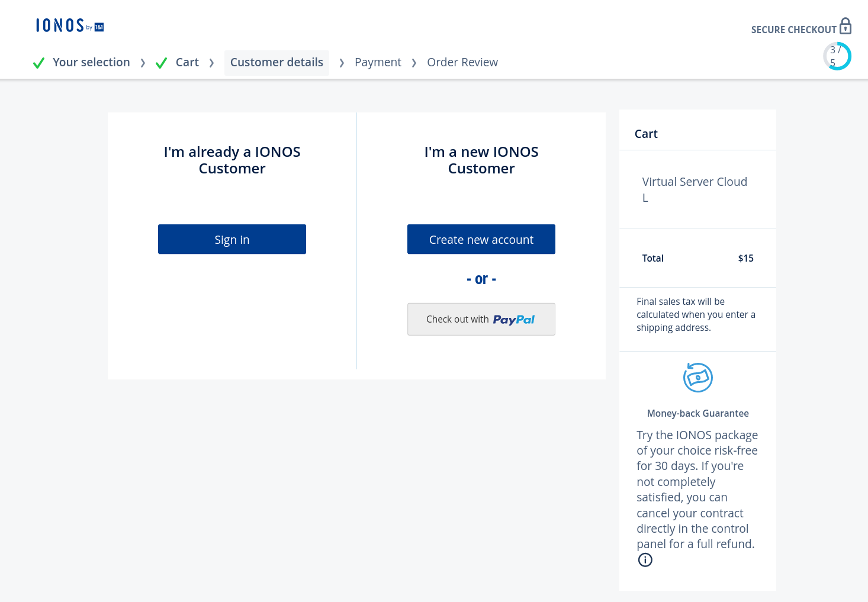Image resolution: width=868 pixels, height=602 pixels.
Task: Click the $15 total amount
Action: (x=746, y=258)
